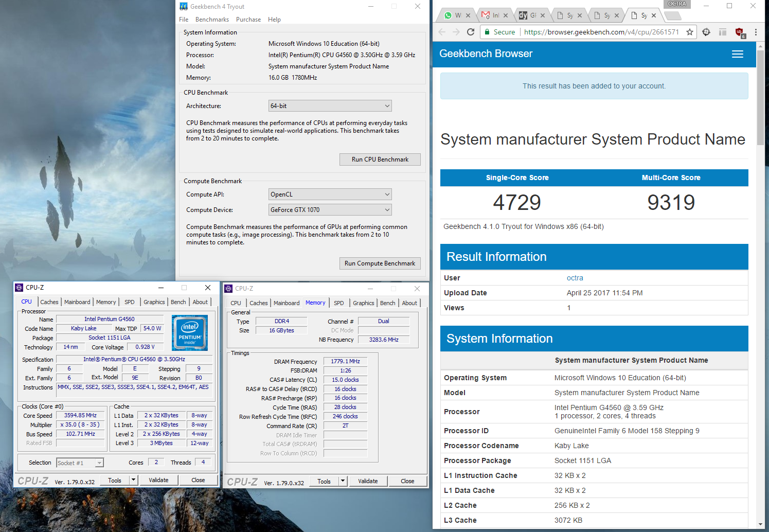The image size is (769, 532).
Task: View Secure padlock site info
Action: pyautogui.click(x=499, y=32)
